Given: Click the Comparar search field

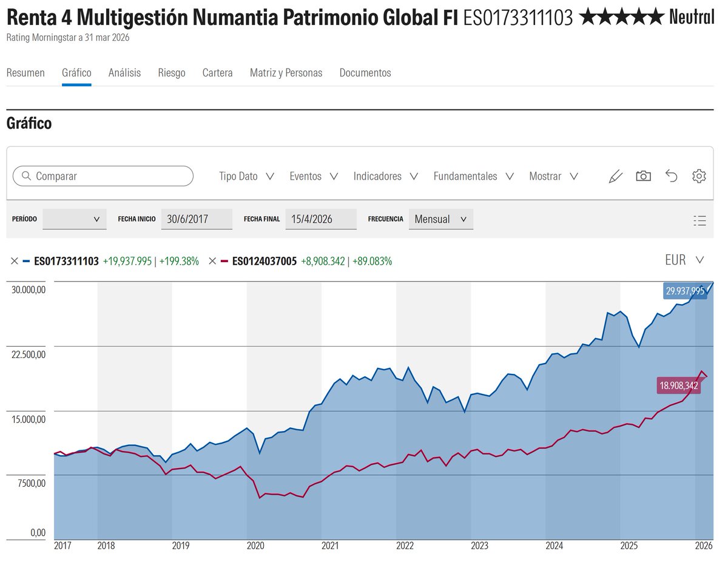Looking at the screenshot, I should click(103, 176).
